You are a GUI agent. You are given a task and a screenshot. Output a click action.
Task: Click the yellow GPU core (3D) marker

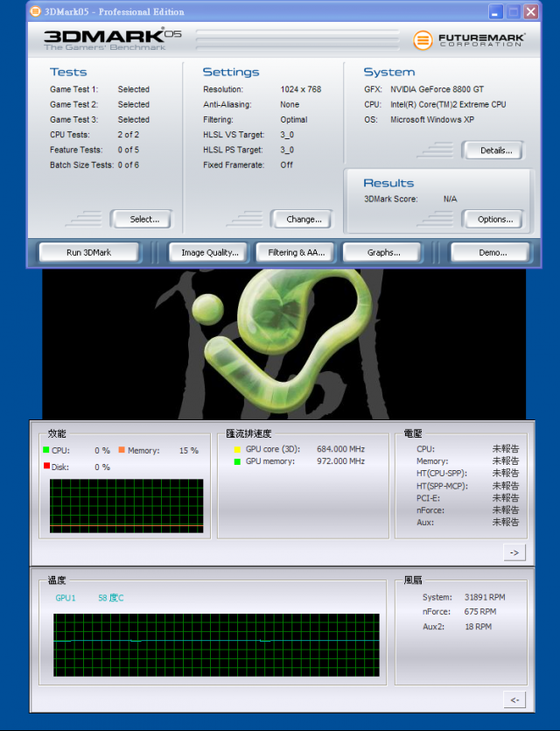237,450
